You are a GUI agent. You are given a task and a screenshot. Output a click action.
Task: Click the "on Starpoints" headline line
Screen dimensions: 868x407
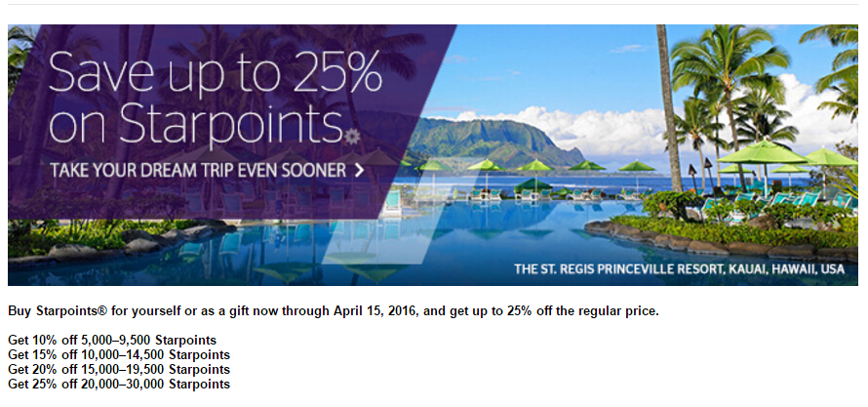[x=195, y=124]
